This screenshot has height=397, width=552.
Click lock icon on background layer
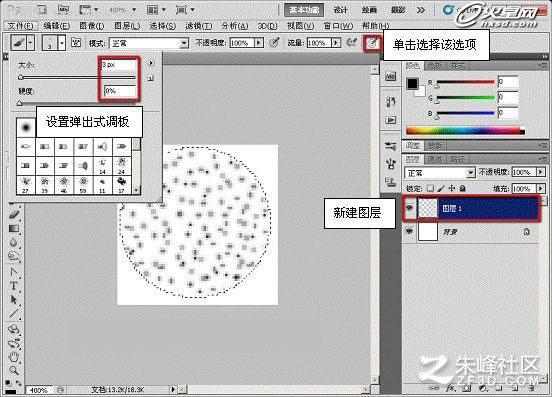(526, 232)
